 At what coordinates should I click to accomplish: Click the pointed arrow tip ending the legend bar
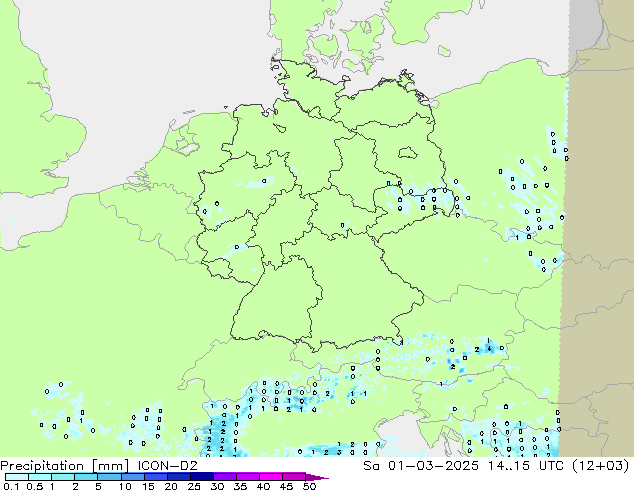[317, 477]
